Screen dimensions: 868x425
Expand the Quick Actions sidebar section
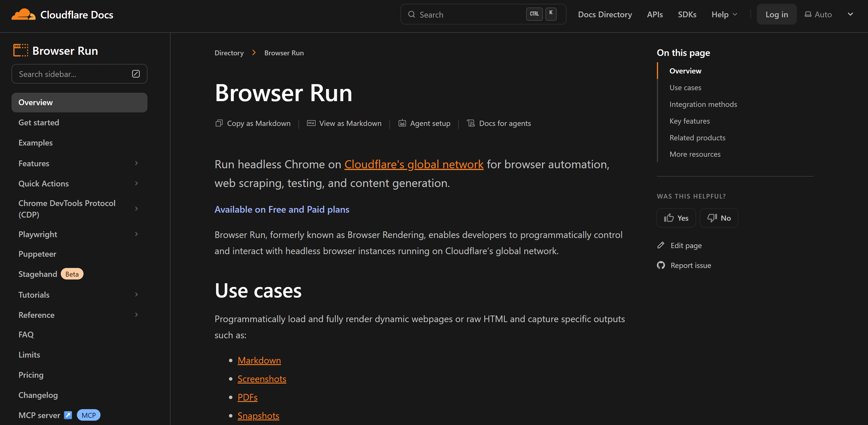[136, 183]
